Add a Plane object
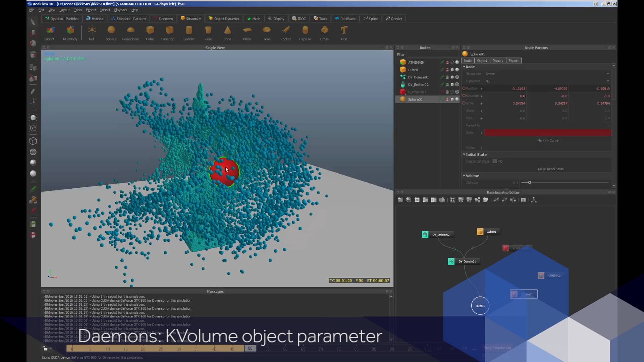The height and width of the screenshot is (362, 644). [x=247, y=33]
